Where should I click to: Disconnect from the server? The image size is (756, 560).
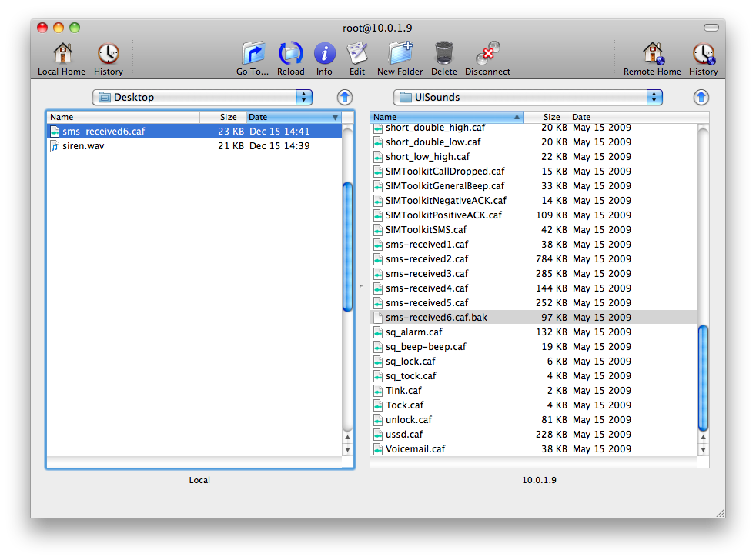[x=487, y=55]
